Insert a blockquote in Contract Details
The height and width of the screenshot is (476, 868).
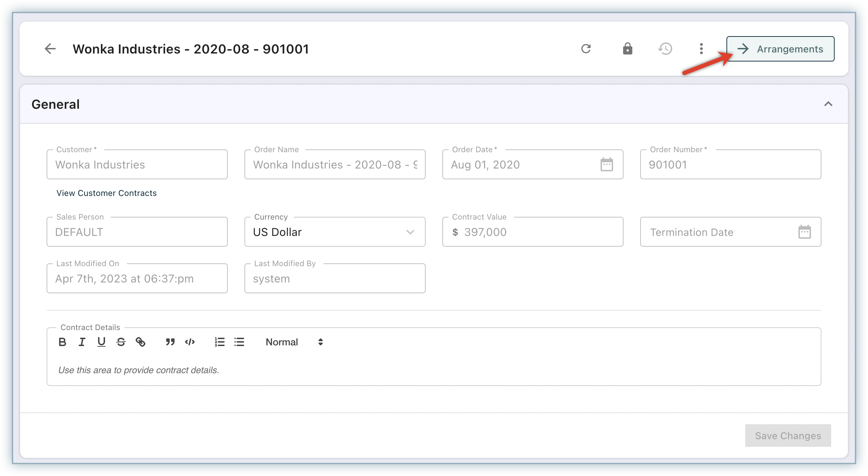click(170, 342)
